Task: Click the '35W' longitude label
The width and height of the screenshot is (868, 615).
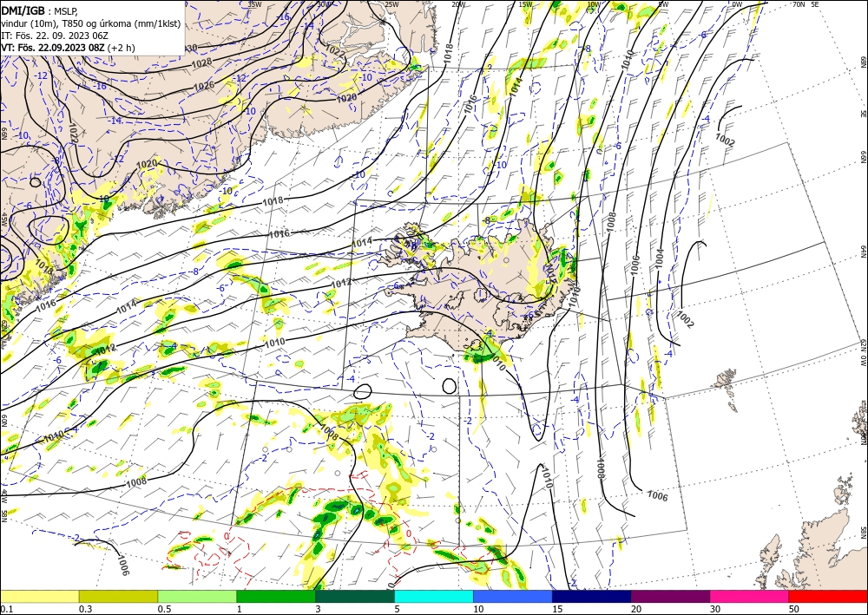Action: click(x=254, y=4)
